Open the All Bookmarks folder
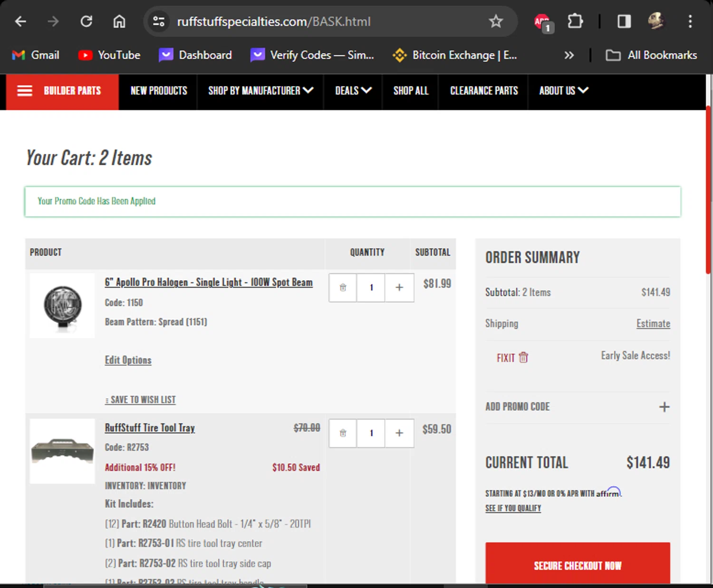This screenshot has width=713, height=588. point(651,55)
